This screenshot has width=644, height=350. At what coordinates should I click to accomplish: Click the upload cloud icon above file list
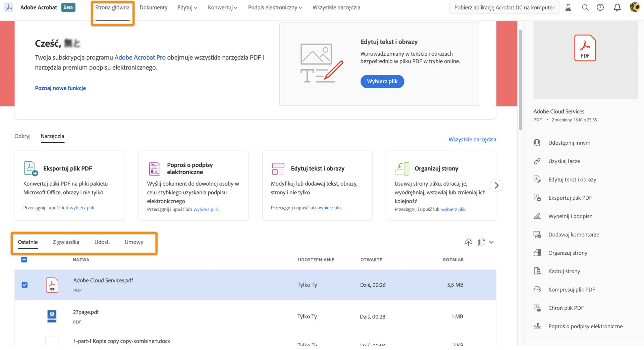pos(468,242)
